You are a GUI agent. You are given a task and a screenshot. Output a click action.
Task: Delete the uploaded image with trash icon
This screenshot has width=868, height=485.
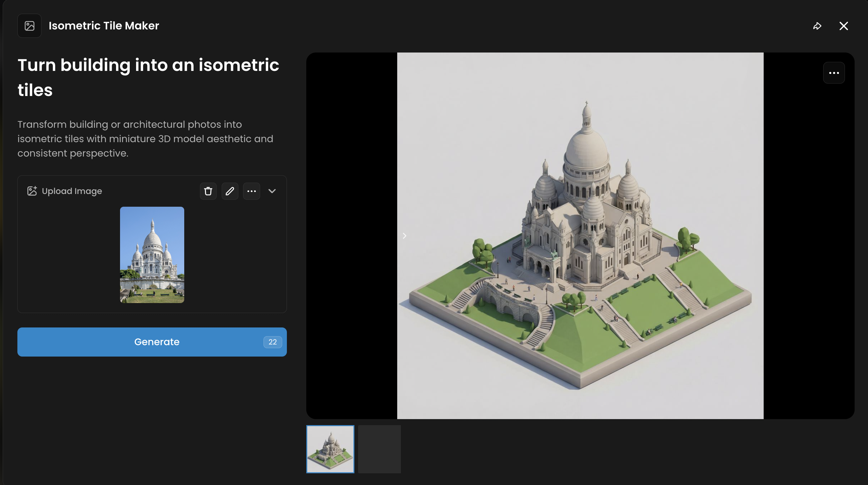point(208,191)
